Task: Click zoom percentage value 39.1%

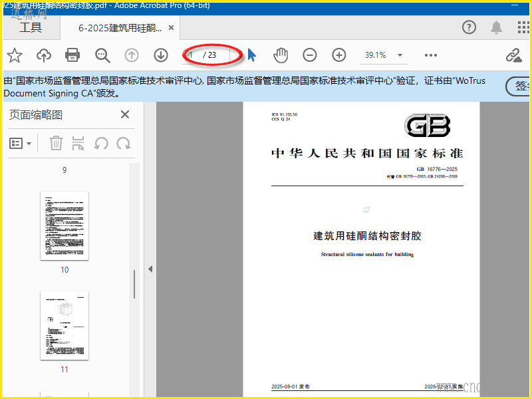Action: pos(375,55)
